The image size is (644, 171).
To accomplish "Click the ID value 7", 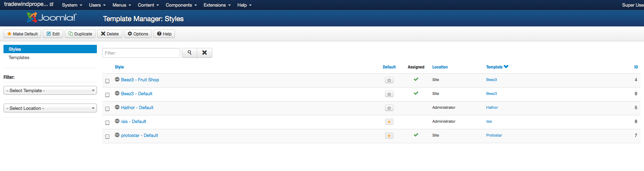I will tap(636, 135).
